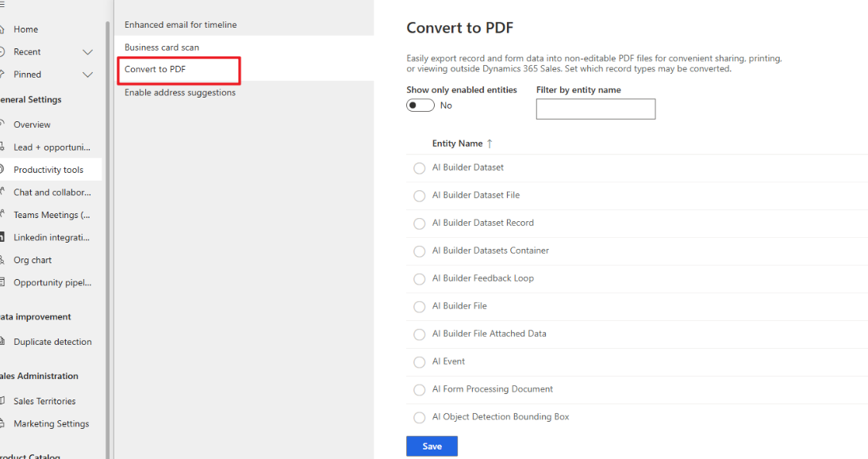This screenshot has height=459, width=868.
Task: Click AI Object Detection Bounding Box text
Action: coord(501,416)
